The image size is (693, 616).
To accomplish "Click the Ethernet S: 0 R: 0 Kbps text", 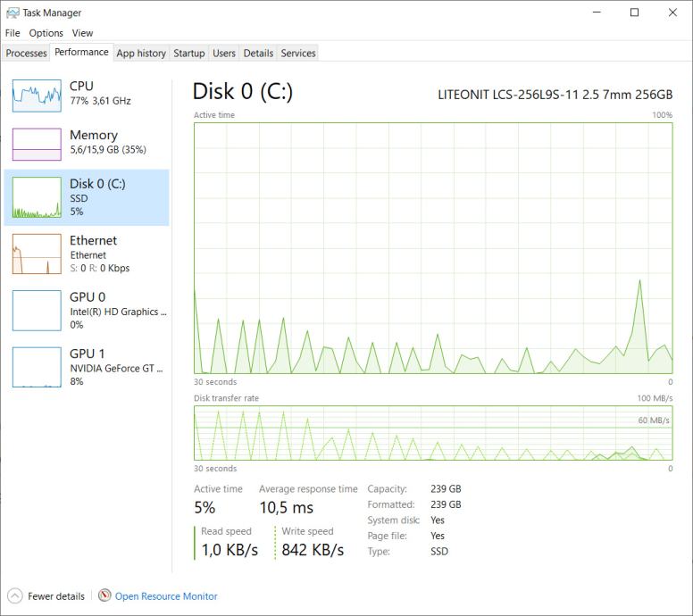I will (x=100, y=268).
